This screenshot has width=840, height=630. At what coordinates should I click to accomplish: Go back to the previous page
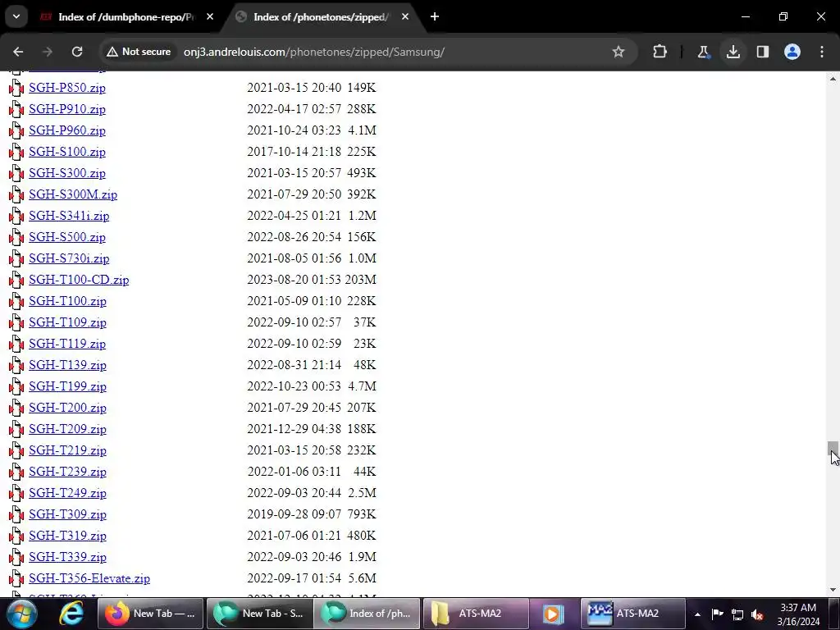click(x=18, y=52)
